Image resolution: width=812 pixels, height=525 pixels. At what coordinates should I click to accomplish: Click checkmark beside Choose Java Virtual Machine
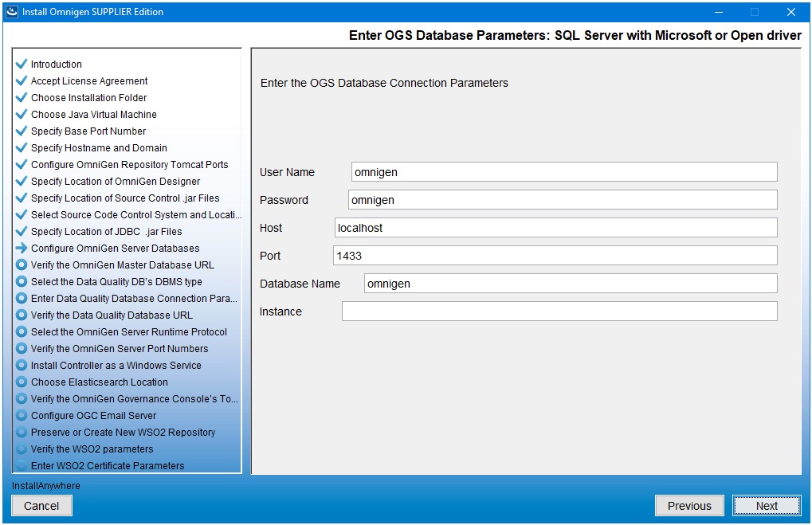[x=22, y=114]
